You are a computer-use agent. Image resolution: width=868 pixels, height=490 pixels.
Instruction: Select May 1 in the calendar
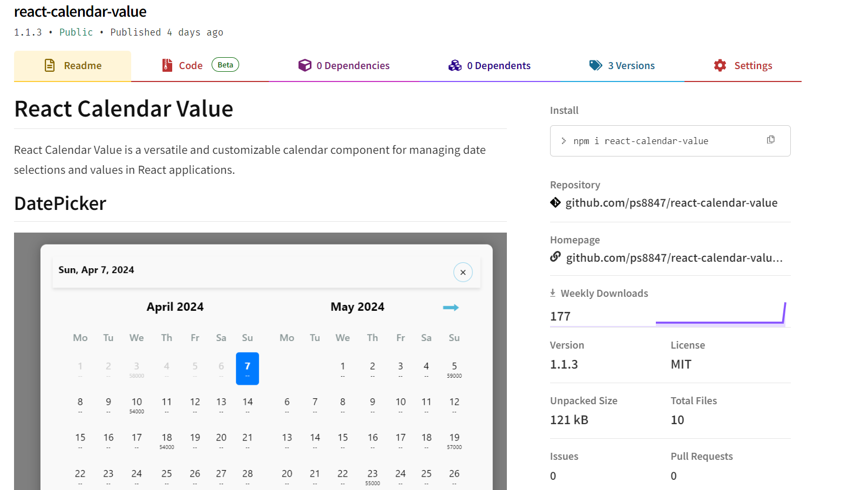coord(342,369)
